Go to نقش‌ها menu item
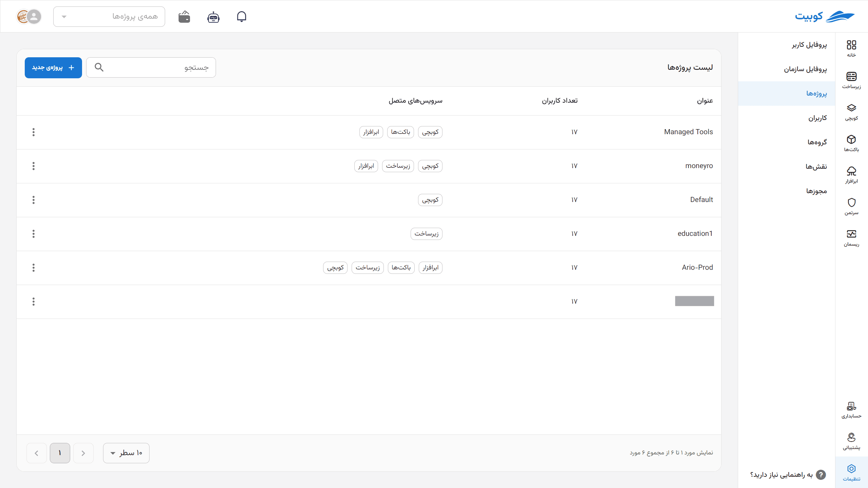868x488 pixels. [x=787, y=167]
